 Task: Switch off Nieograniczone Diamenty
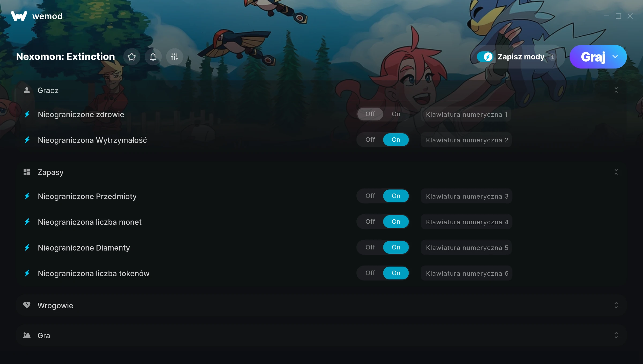pos(370,247)
